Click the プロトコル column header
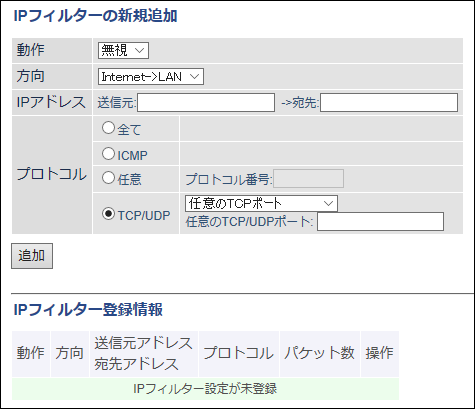 (239, 354)
